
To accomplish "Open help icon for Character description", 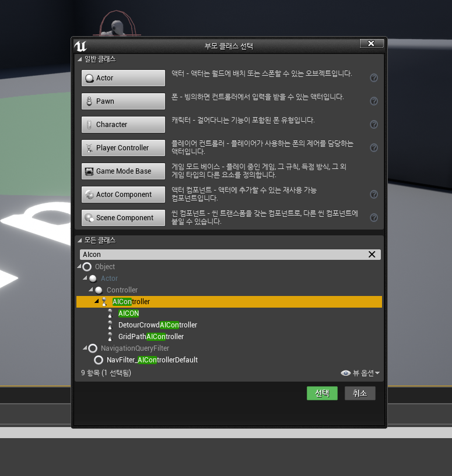I will (374, 125).
